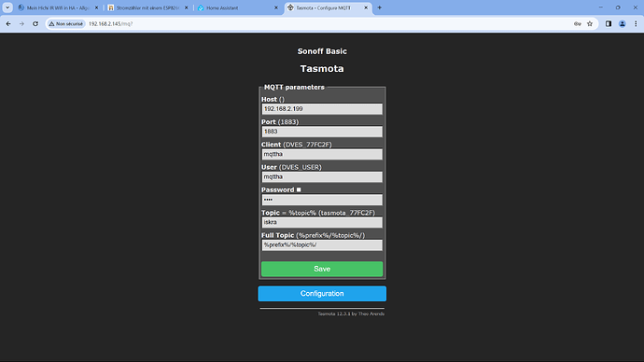Open the tab search dropdown arrow
Viewport: 644px width, 362px height.
coord(7,7)
